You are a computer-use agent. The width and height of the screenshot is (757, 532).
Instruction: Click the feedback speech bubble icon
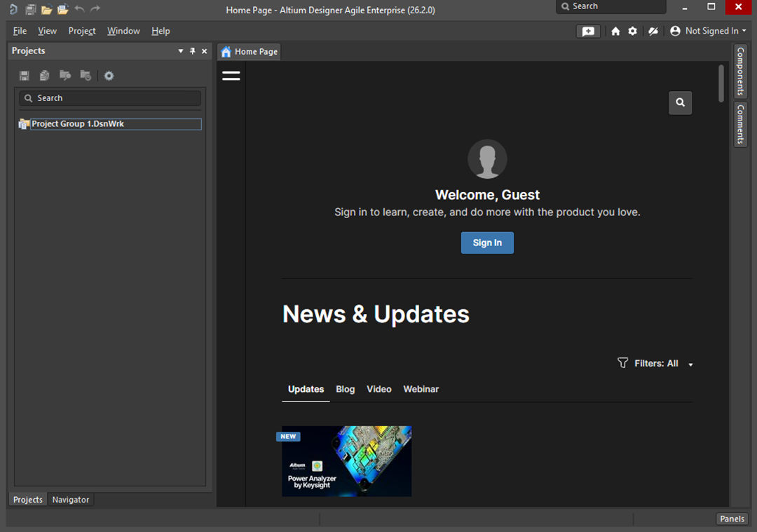(588, 31)
